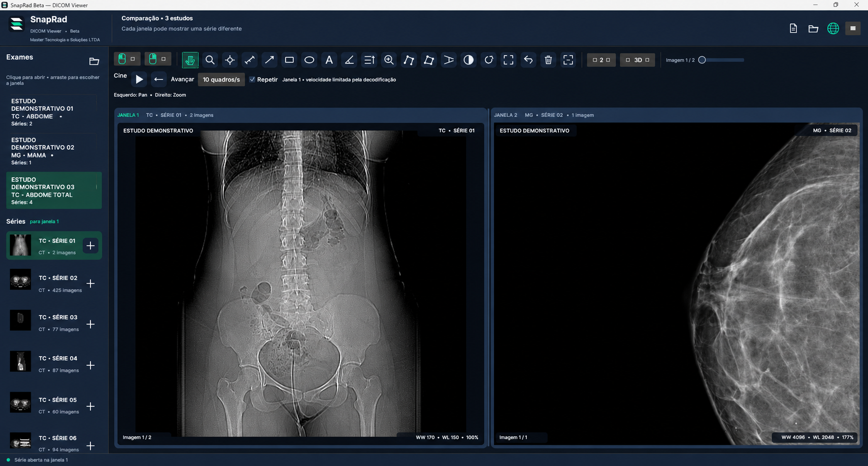Select the closed polygon ROI tool
This screenshot has width=868, height=466.
pyautogui.click(x=429, y=60)
